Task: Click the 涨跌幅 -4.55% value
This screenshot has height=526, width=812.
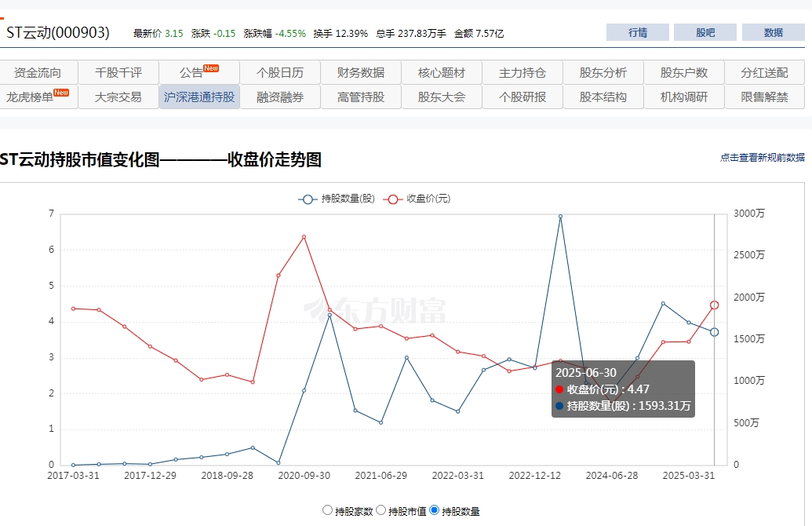Action: tap(275, 34)
